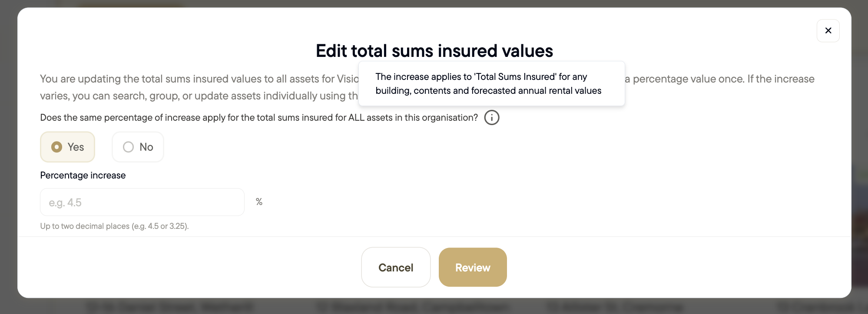Click the 'Does the same percentage' question text

pyautogui.click(x=259, y=118)
